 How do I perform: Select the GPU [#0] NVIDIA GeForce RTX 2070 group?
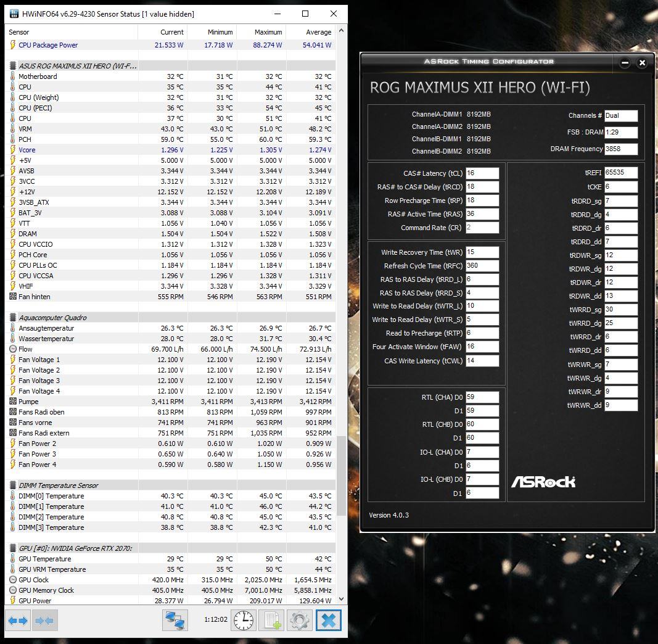pyautogui.click(x=170, y=548)
